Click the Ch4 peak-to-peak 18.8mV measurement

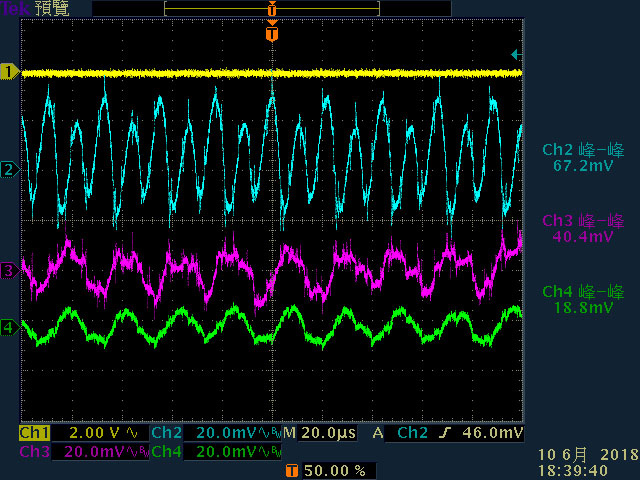(x=583, y=300)
